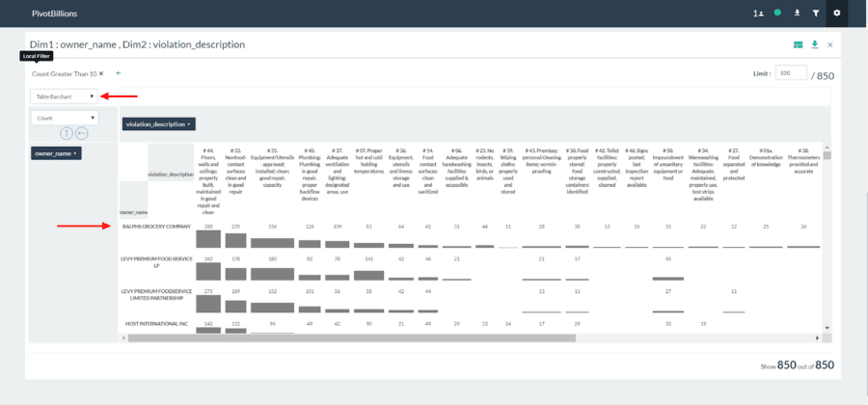
Task: Click the PivotBillions logo text
Action: [x=55, y=13]
